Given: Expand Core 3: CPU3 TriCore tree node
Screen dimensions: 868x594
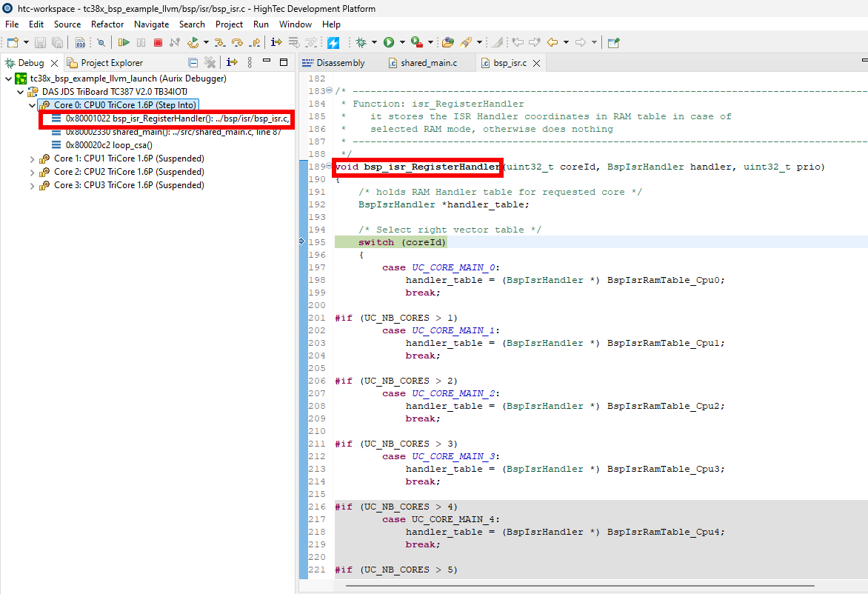Looking at the screenshot, I should coord(32,185).
